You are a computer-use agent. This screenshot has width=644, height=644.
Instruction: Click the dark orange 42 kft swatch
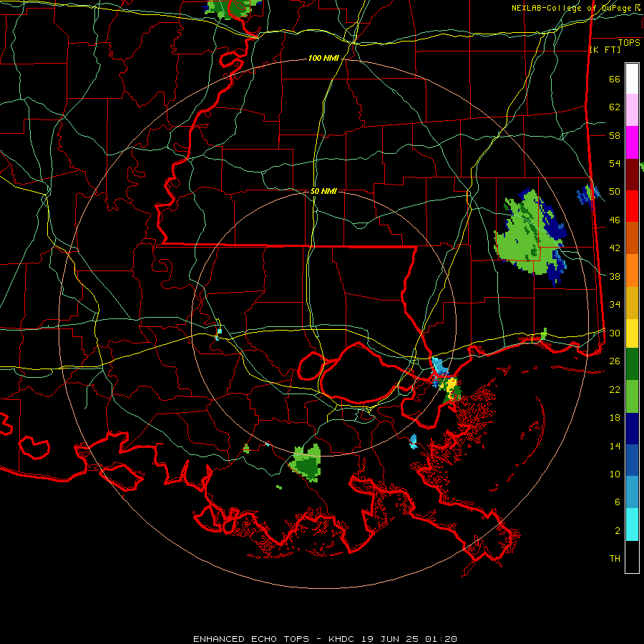(x=632, y=238)
